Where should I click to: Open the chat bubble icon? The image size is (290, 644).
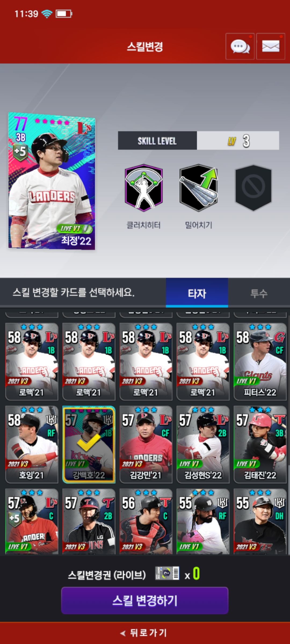(240, 46)
